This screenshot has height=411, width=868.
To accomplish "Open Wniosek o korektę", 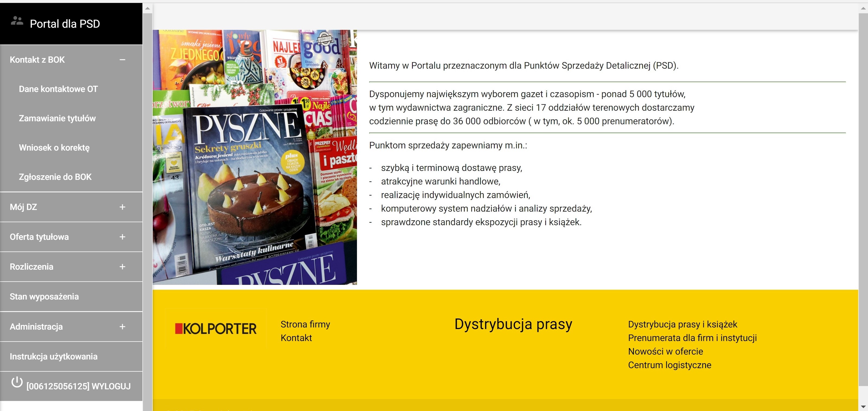I will [x=54, y=148].
